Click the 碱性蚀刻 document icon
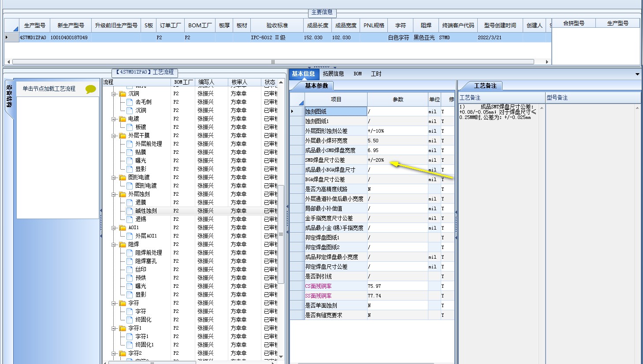 [x=130, y=211]
